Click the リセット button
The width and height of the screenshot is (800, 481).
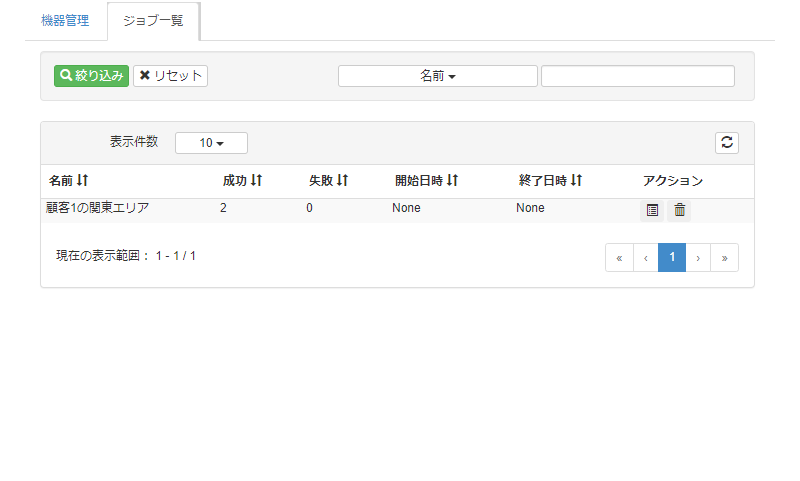pos(170,76)
